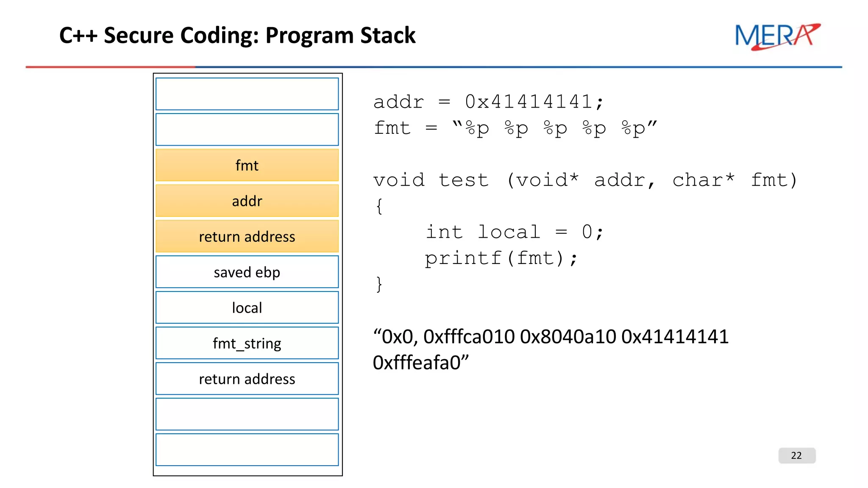
Task: Click the addr = 0x41414141 code line
Action: [x=488, y=102]
